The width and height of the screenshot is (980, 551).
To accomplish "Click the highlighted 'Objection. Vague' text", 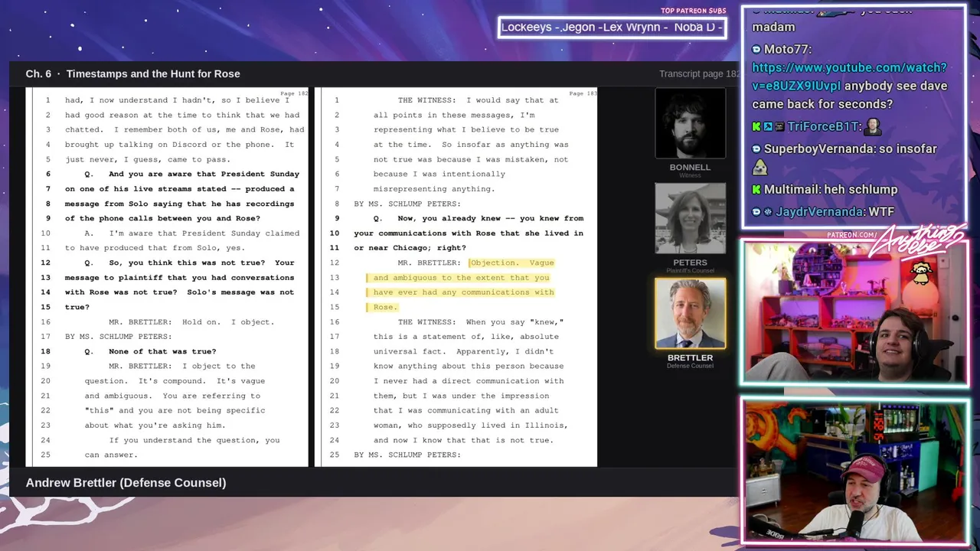I will point(511,262).
